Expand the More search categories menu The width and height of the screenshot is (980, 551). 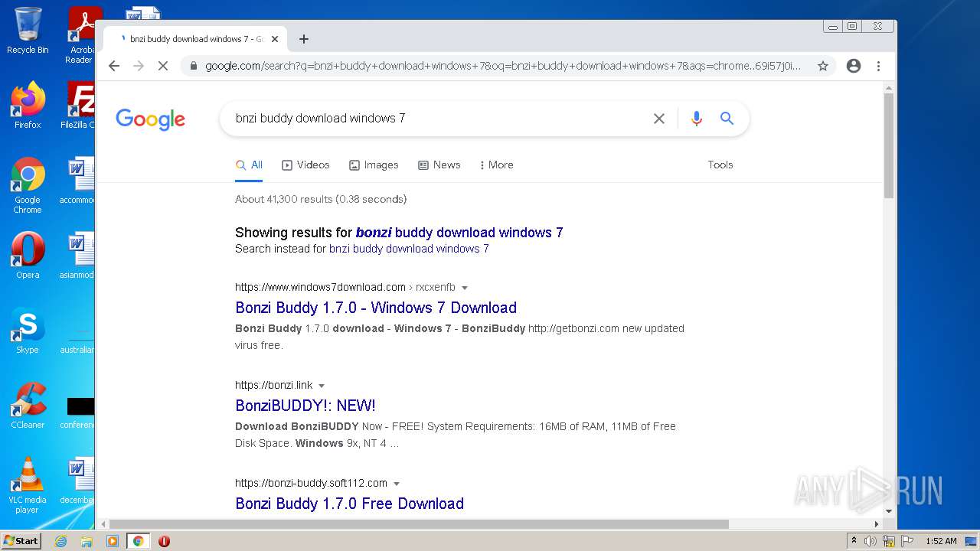click(x=496, y=165)
